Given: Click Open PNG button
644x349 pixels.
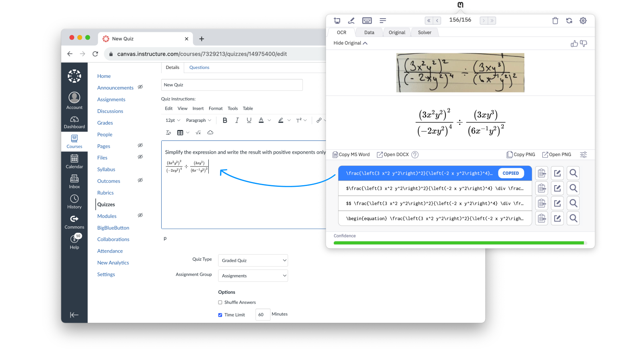Looking at the screenshot, I should [x=557, y=155].
